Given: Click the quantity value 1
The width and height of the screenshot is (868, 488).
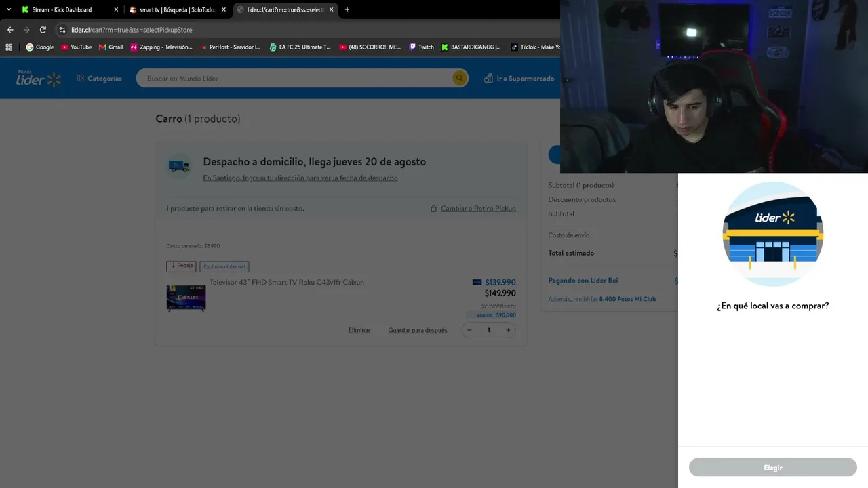Looking at the screenshot, I should pos(488,330).
